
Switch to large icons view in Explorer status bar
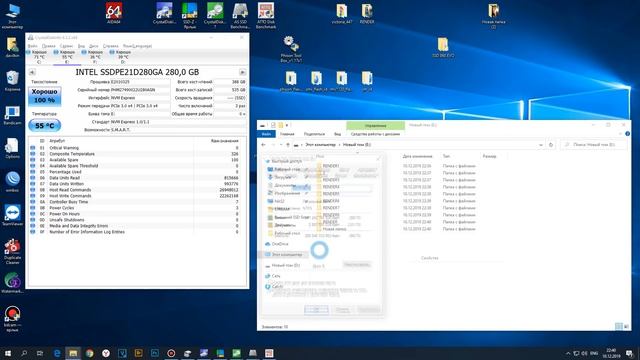point(627,326)
